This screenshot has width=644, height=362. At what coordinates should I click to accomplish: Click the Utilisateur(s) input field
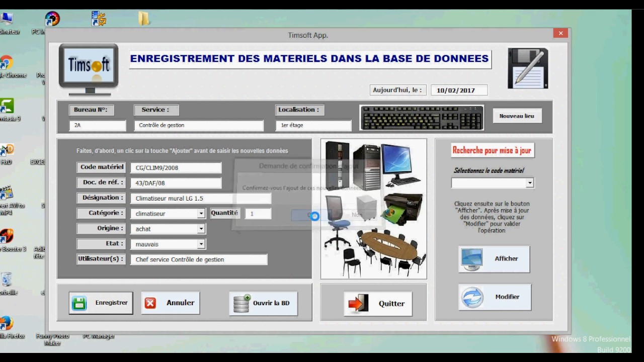pyautogui.click(x=199, y=259)
